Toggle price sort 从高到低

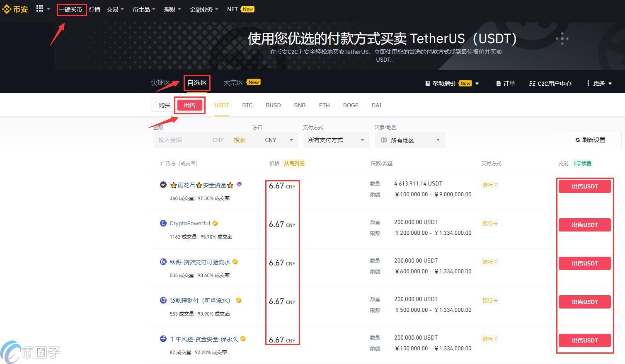(x=294, y=164)
